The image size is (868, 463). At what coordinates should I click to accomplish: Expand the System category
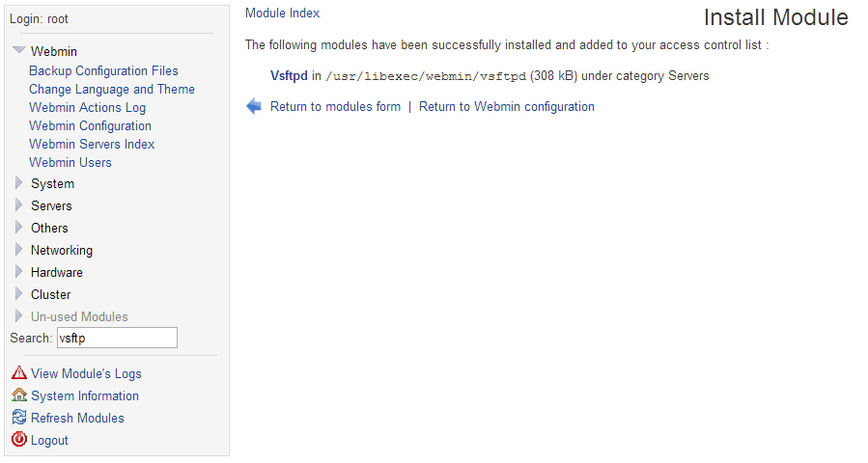point(18,183)
